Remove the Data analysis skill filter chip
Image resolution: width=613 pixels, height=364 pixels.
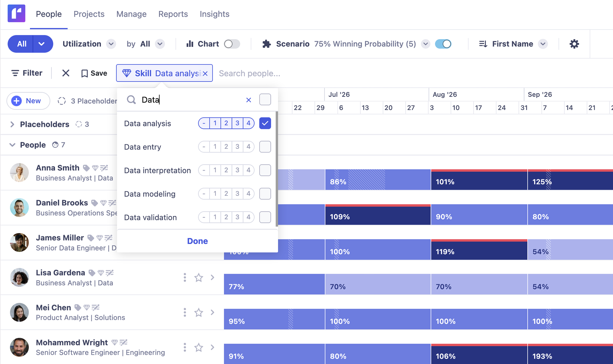tap(205, 73)
